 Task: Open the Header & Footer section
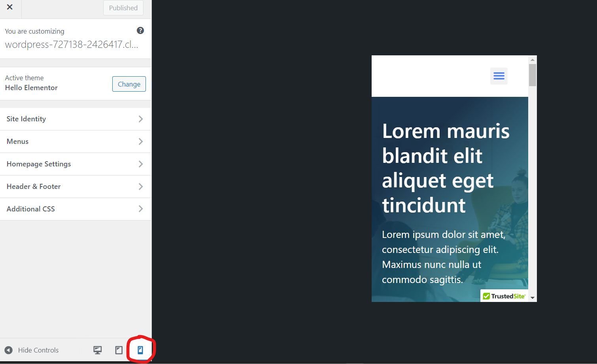[x=76, y=186]
